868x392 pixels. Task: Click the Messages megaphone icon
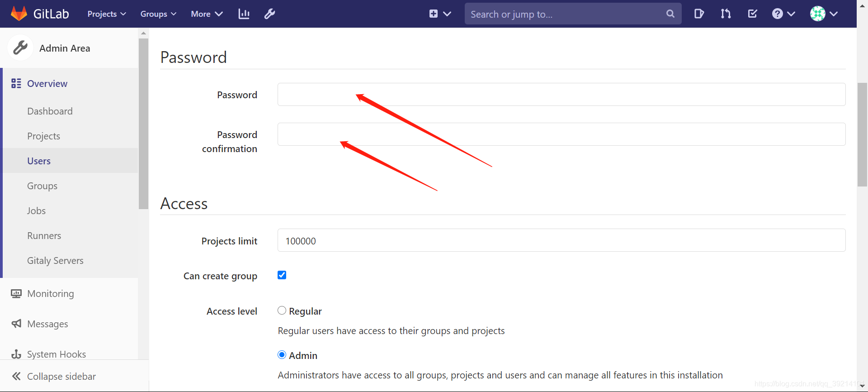(x=16, y=324)
